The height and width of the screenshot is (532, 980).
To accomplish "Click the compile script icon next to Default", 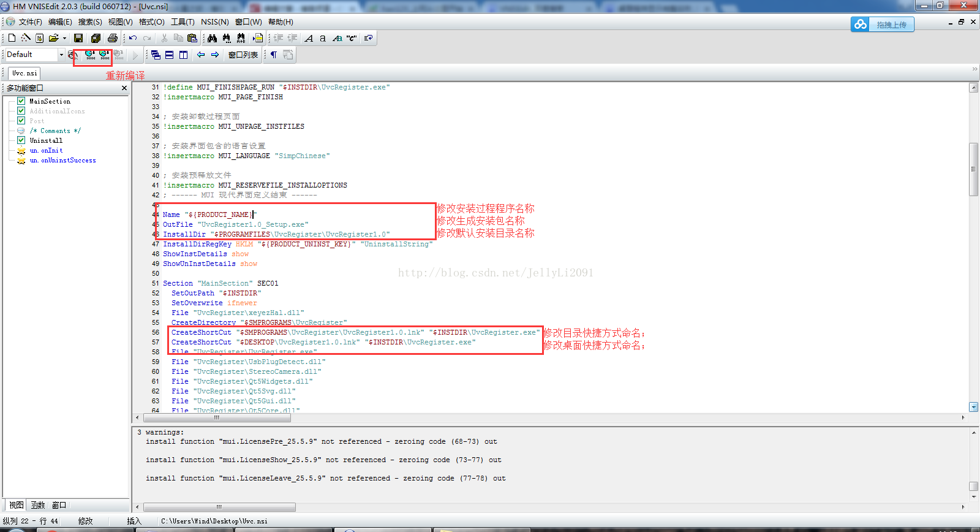I will (73, 55).
